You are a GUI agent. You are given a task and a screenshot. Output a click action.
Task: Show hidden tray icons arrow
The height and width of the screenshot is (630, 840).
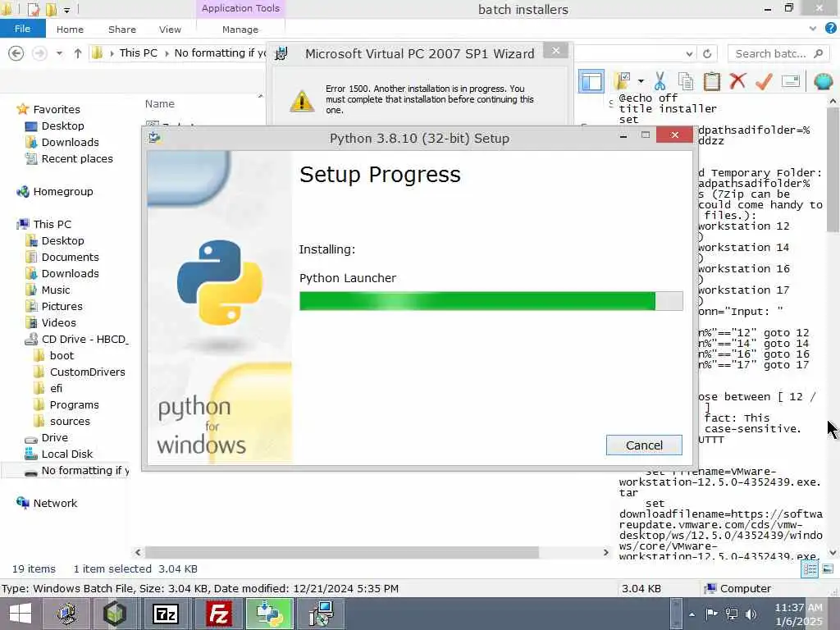coord(692,614)
